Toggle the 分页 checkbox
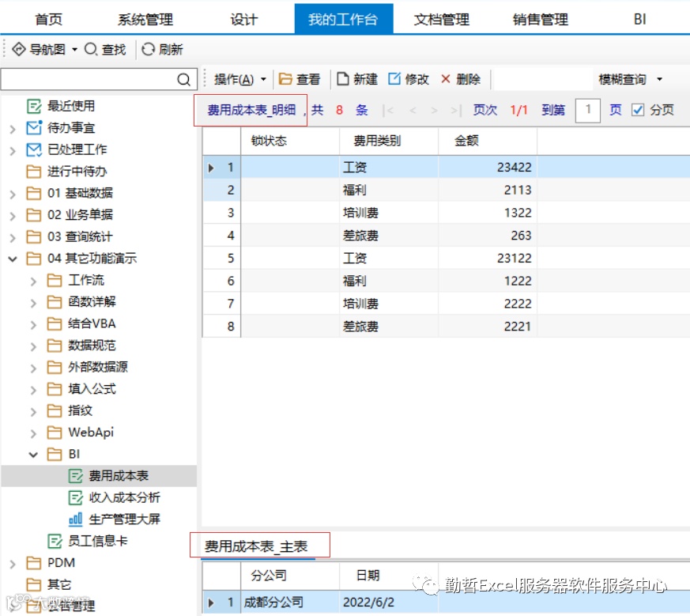 638,110
